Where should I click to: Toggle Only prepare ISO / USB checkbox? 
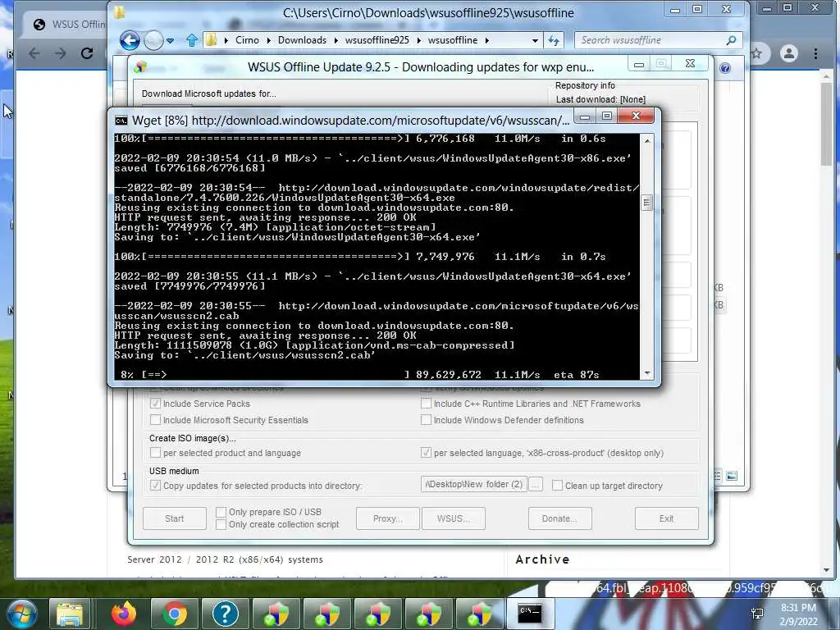click(221, 512)
